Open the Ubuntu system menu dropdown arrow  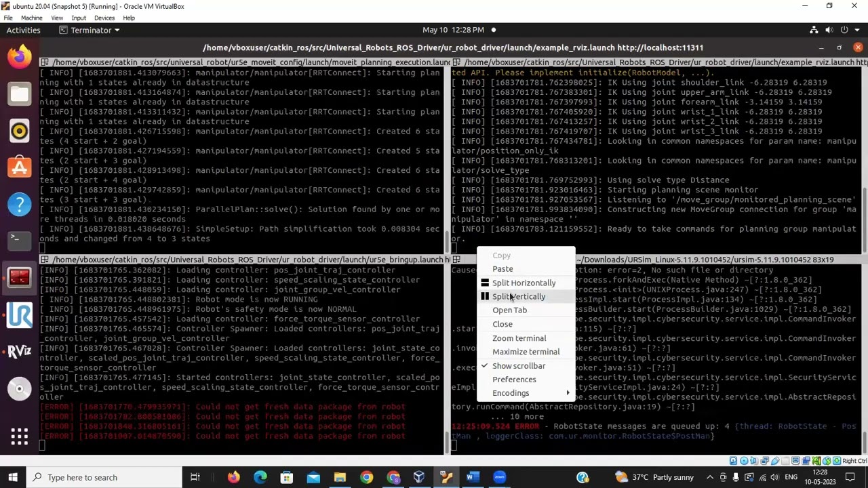pos(857,30)
